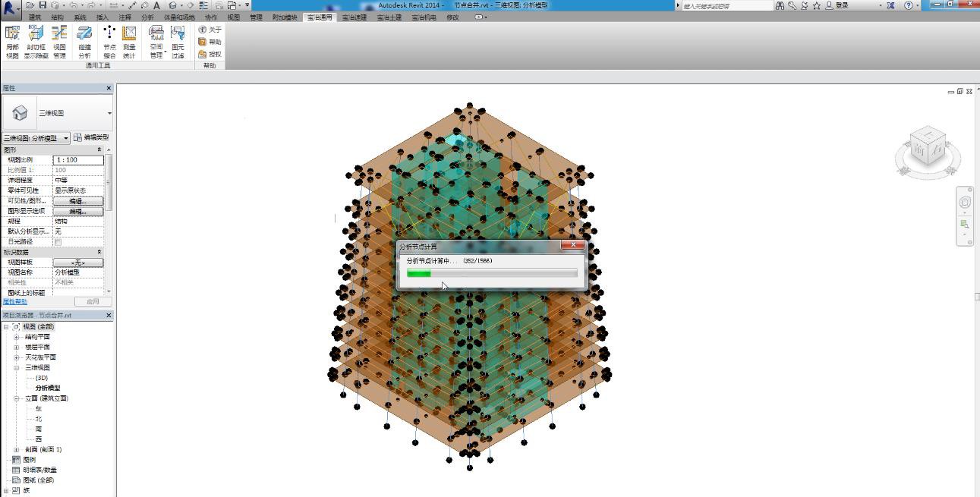Open the 属性帮助 link

click(14, 302)
